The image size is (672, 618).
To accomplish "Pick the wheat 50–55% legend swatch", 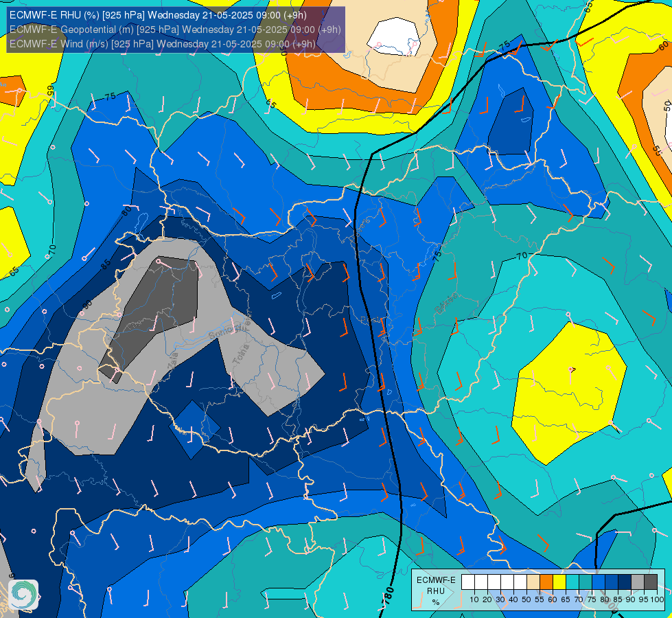I will 533,582.
